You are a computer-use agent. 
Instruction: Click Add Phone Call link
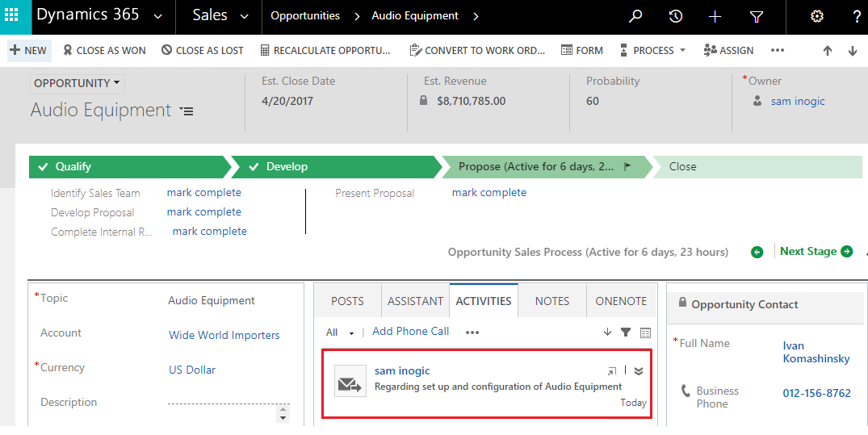(411, 331)
